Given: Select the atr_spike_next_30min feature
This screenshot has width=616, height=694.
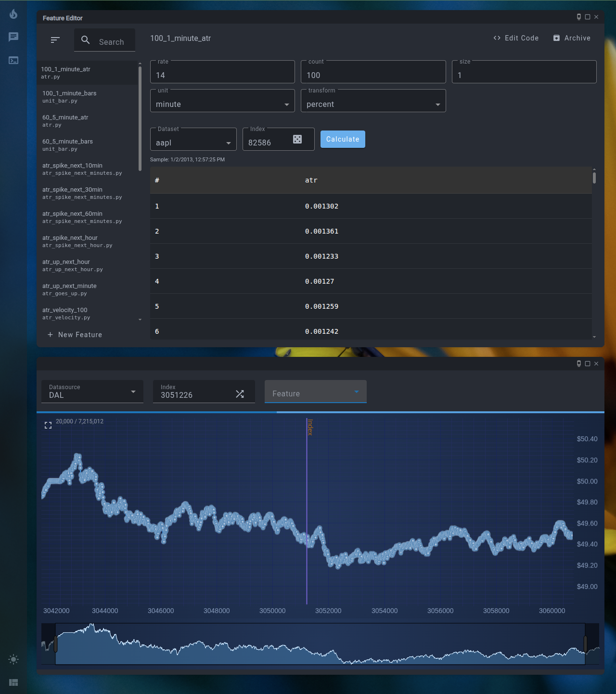Looking at the screenshot, I should [x=87, y=193].
